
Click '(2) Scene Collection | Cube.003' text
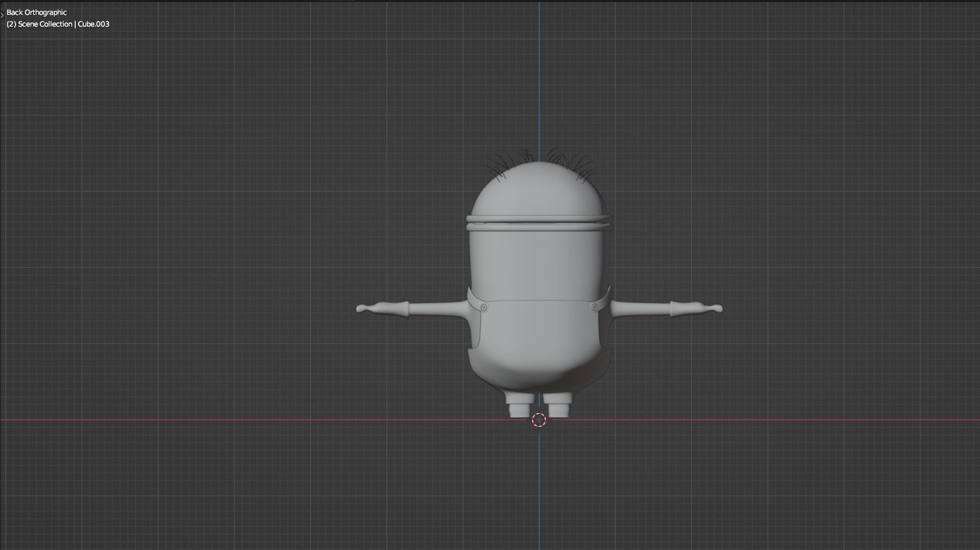58,24
